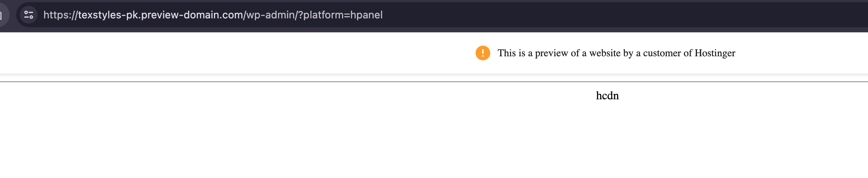
Task: Click 'texstyles-pk.preview-domain.com' domain in the URL
Action: click(160, 15)
